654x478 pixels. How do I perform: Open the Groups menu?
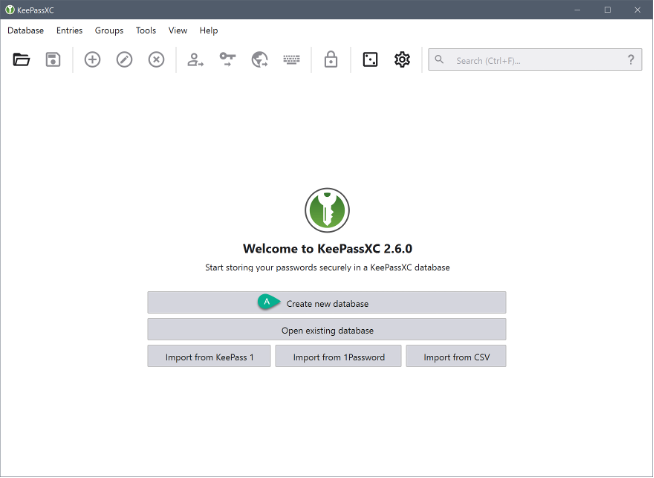coord(109,30)
